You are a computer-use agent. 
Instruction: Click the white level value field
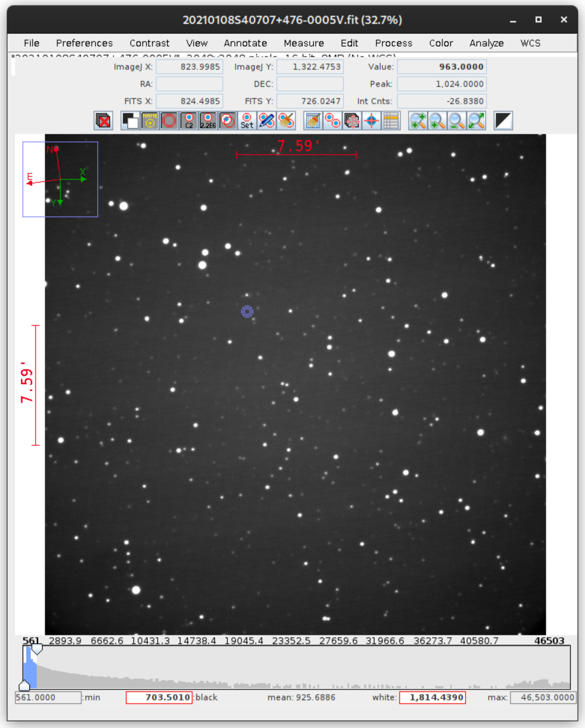click(x=432, y=698)
